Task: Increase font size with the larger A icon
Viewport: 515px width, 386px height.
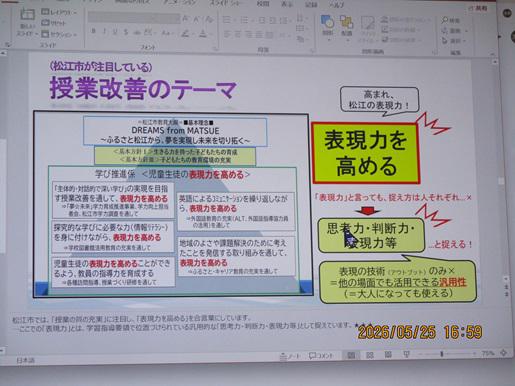Action: 186,19
